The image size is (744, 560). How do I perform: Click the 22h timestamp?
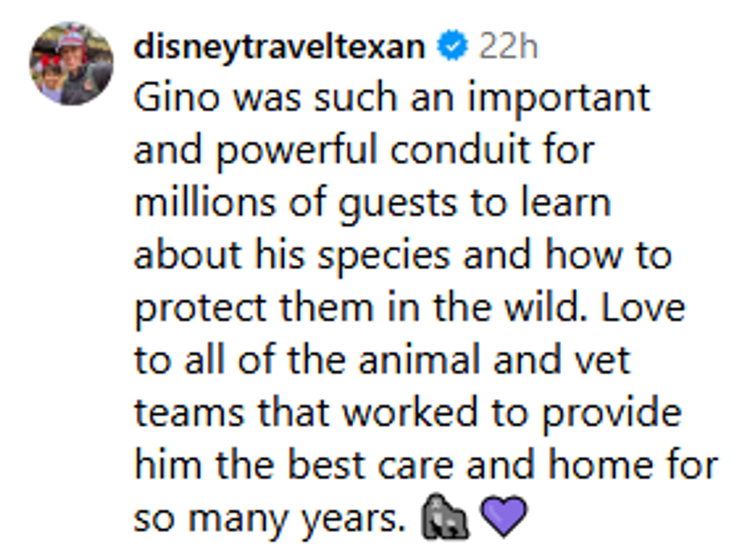tap(508, 48)
